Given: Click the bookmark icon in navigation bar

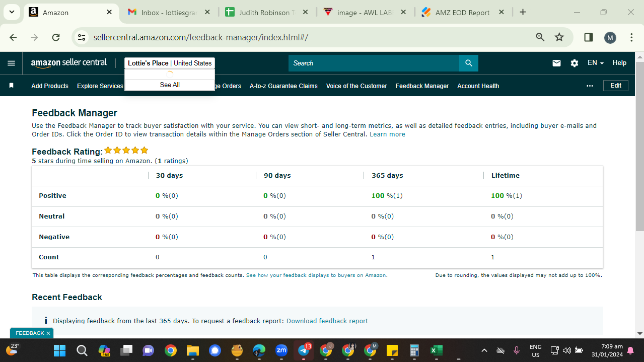Looking at the screenshot, I should point(11,86).
